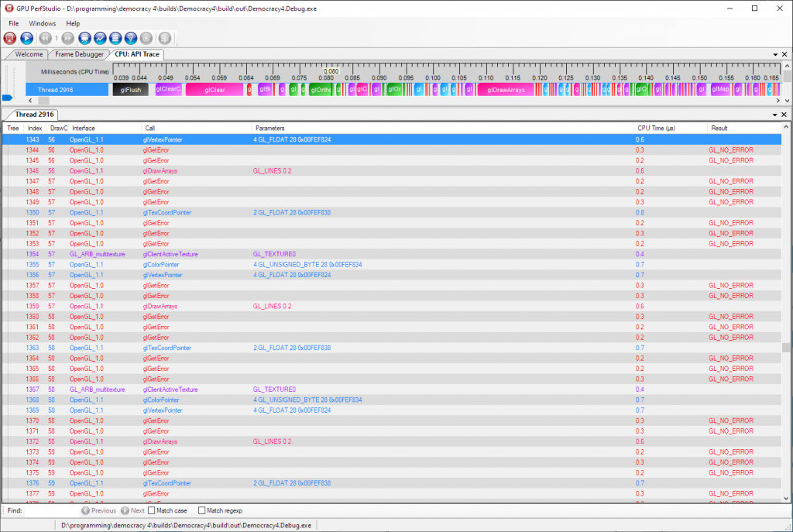Select the glMap timeline block
The height and width of the screenshot is (532, 793).
720,90
